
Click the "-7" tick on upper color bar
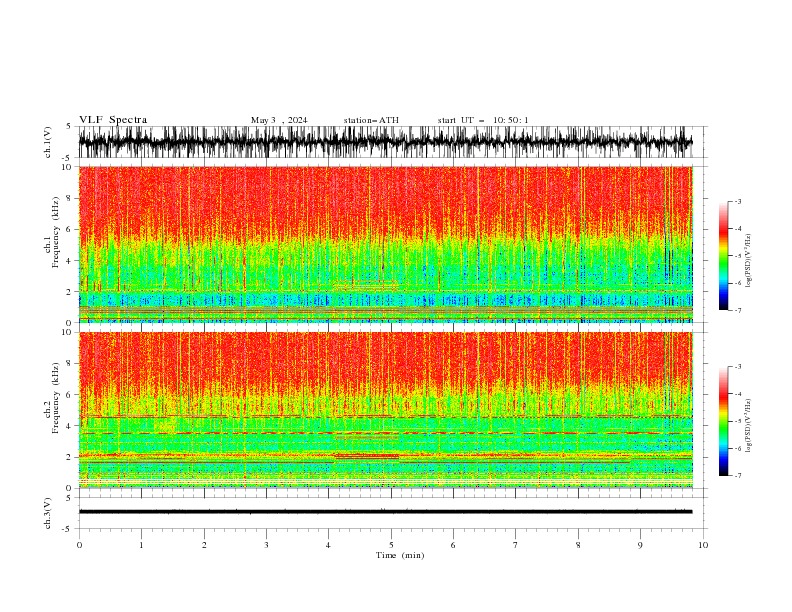(x=738, y=310)
